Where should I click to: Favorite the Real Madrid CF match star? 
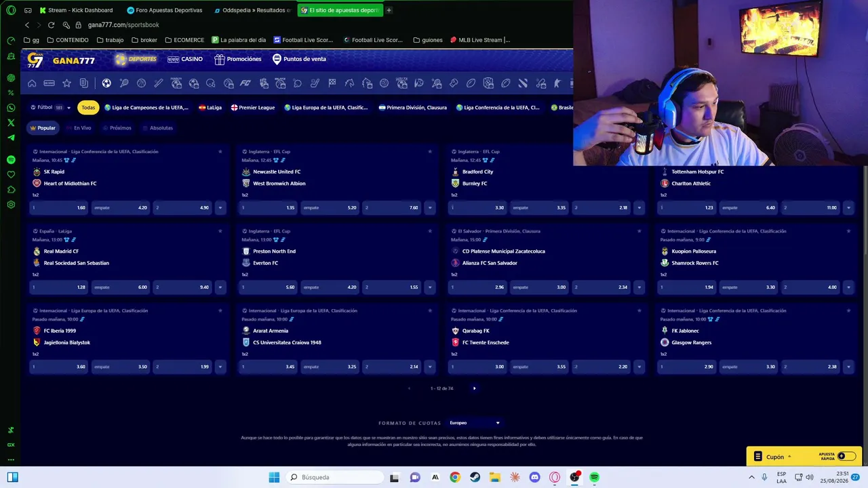(220, 231)
